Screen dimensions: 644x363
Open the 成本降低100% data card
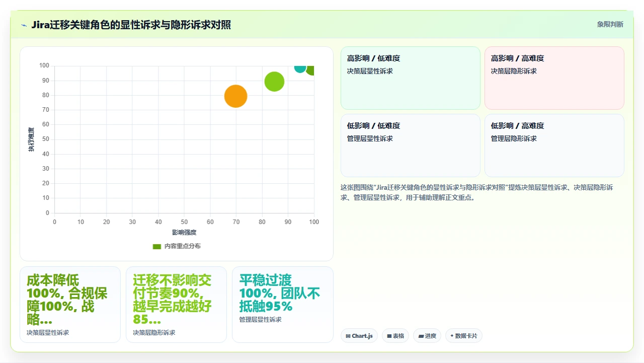click(70, 305)
